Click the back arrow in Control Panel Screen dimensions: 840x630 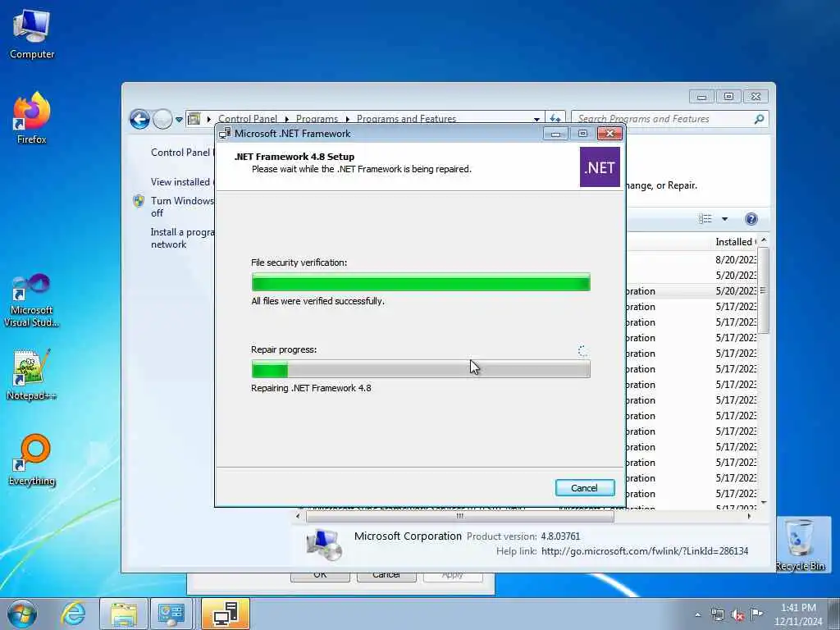point(139,119)
